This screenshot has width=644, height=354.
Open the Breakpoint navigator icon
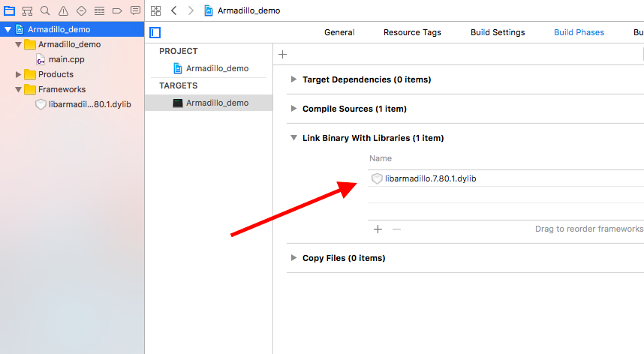click(117, 10)
